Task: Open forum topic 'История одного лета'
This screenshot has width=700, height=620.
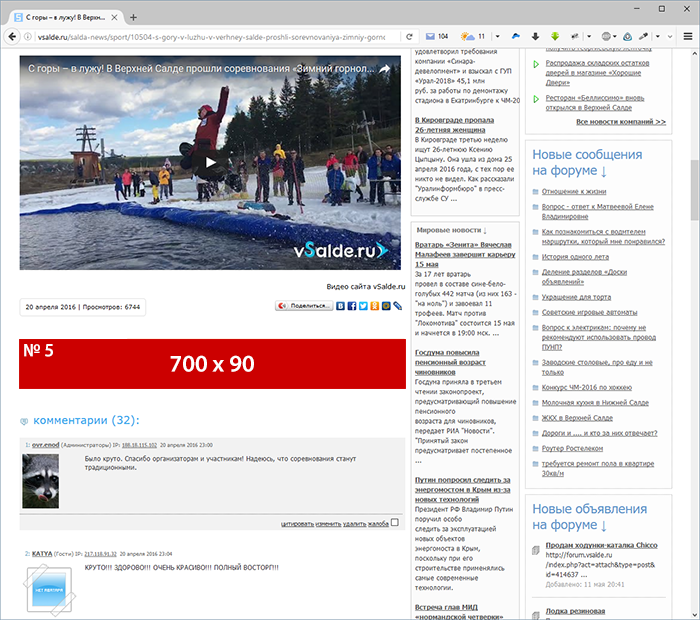Action: click(x=575, y=257)
